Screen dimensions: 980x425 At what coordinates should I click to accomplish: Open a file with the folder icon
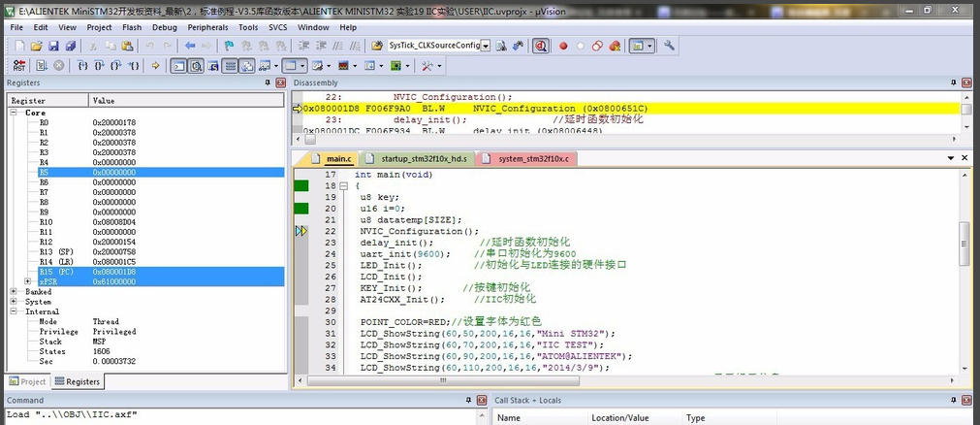36,46
